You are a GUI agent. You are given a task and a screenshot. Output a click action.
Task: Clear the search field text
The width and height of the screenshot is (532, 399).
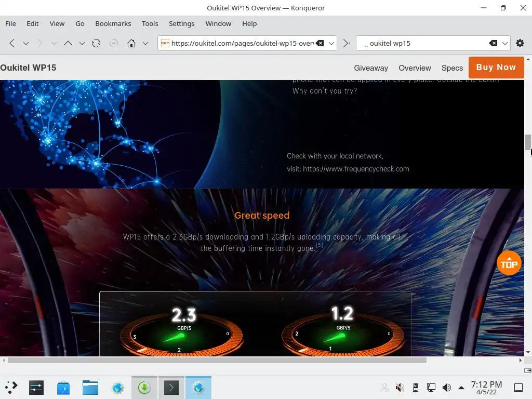pos(493,43)
